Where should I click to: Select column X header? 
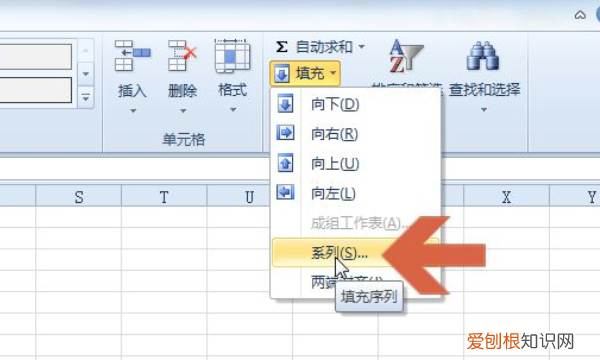coord(507,197)
